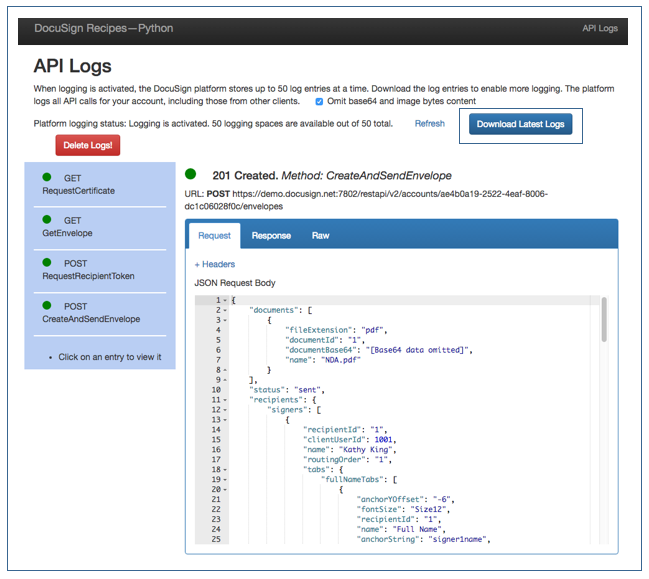The image size is (649, 579).
Task: Collapse fold arrow on line 20
Action: pyautogui.click(x=225, y=490)
